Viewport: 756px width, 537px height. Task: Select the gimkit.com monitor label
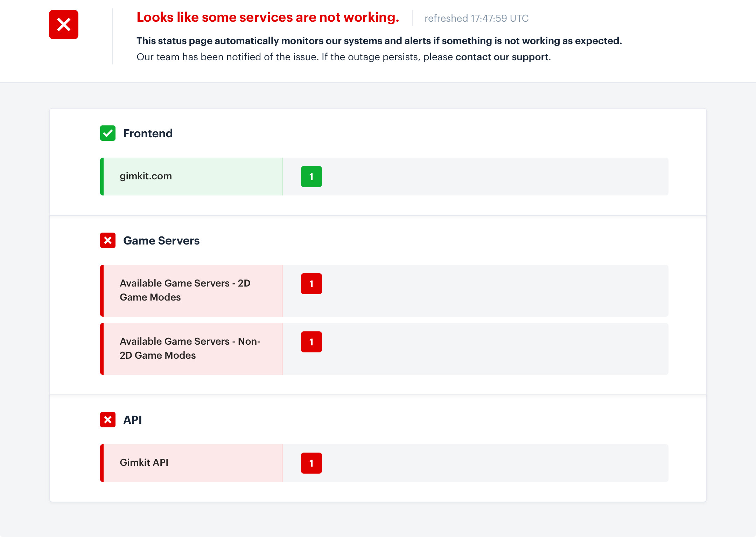point(146,176)
